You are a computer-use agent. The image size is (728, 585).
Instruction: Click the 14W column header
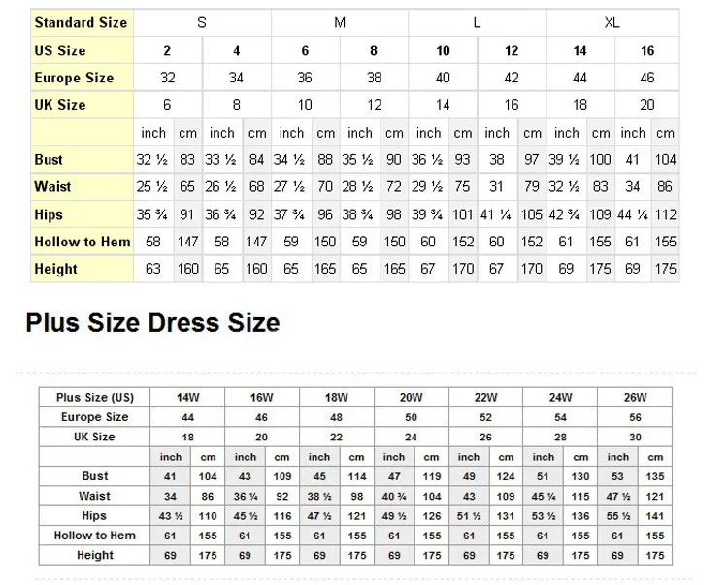pos(188,397)
